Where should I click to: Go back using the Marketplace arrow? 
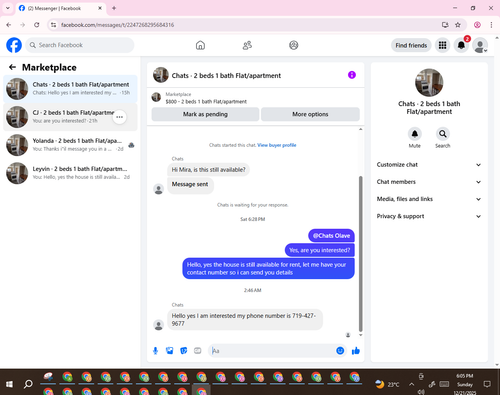click(x=13, y=67)
